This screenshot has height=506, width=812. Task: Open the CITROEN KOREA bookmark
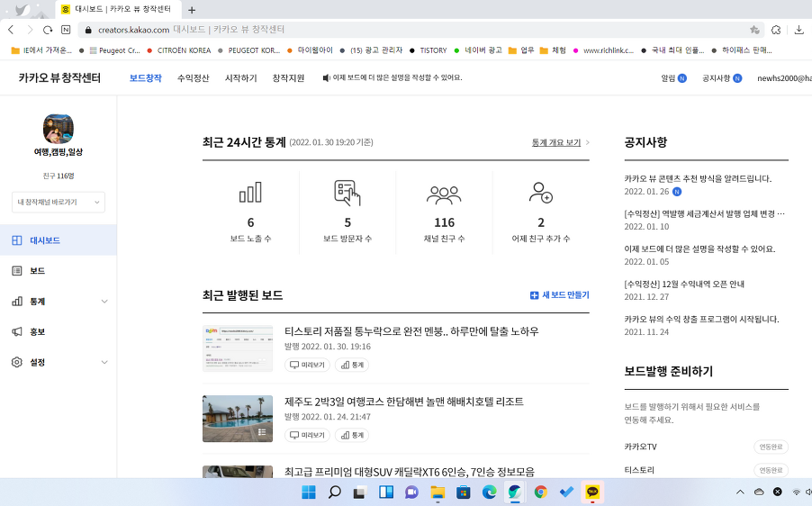coord(178,50)
